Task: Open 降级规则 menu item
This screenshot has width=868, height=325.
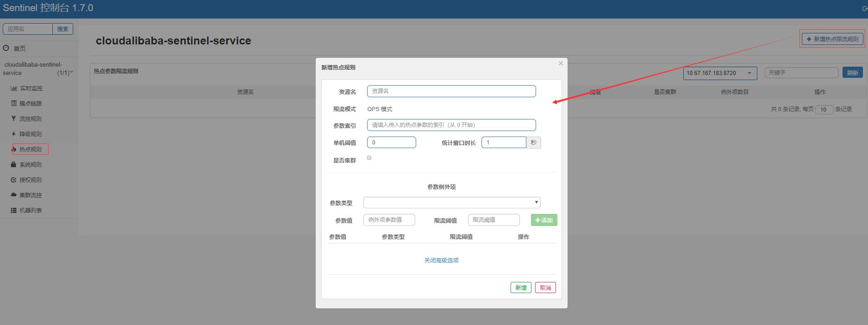Action: point(31,134)
